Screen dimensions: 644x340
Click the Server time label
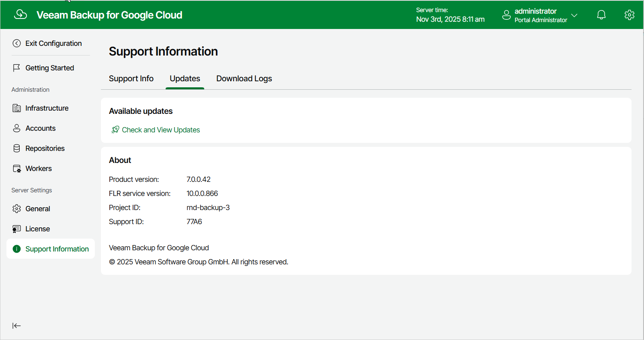click(x=432, y=10)
